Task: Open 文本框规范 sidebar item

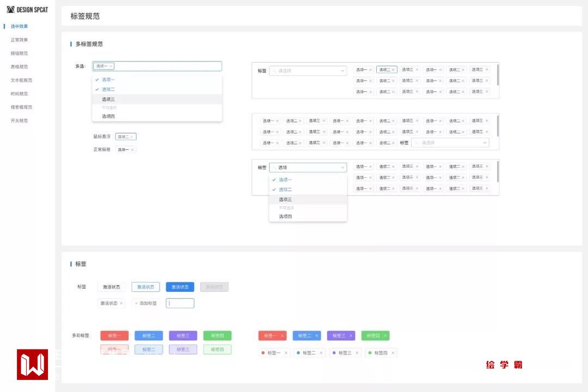Action: 21,80
